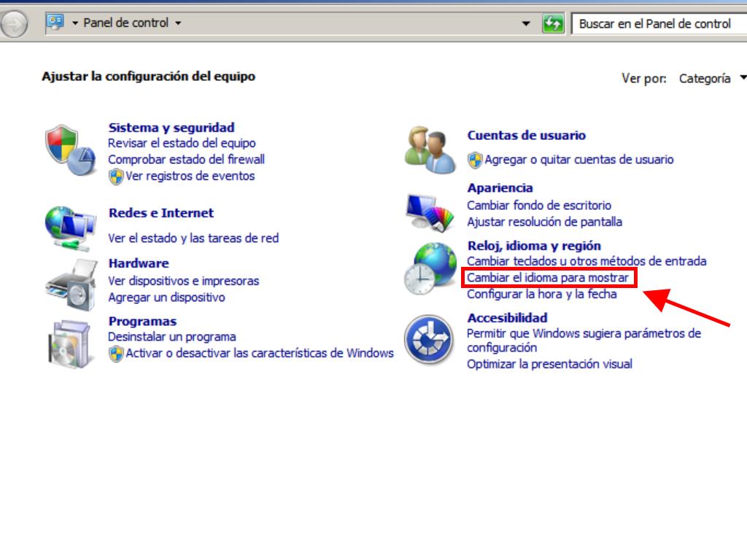This screenshot has height=560, width=747.
Task: Open the Programas software box icon
Action: pos(70,343)
